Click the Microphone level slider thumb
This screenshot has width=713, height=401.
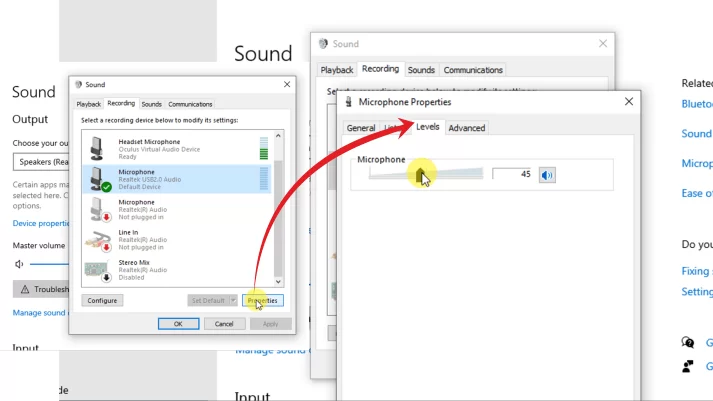point(420,175)
